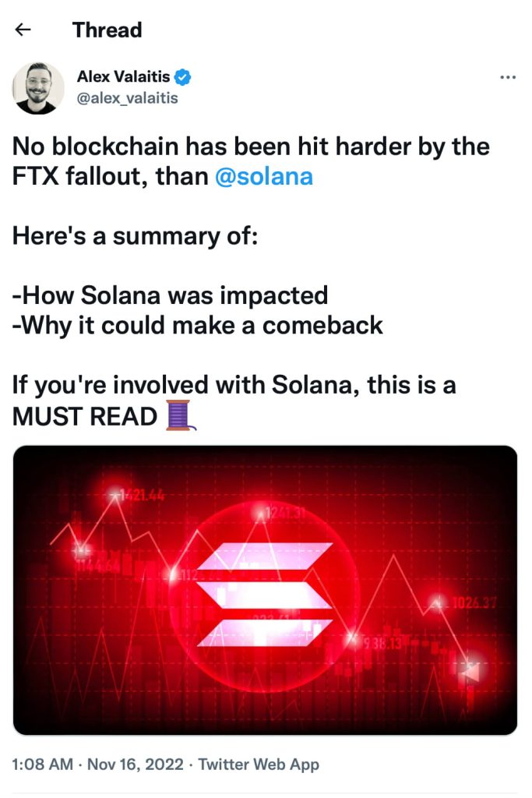This screenshot has width=532, height=798.
Task: Click the 'How Solana was impacted' line
Action: (x=170, y=295)
